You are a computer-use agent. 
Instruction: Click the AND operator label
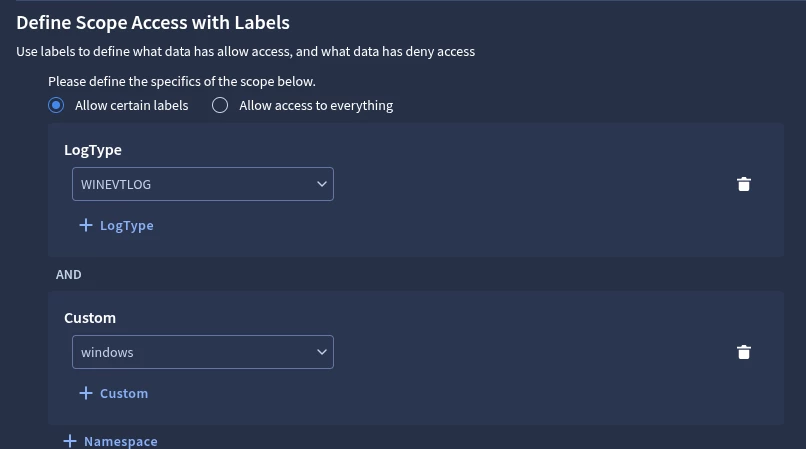[x=69, y=274]
